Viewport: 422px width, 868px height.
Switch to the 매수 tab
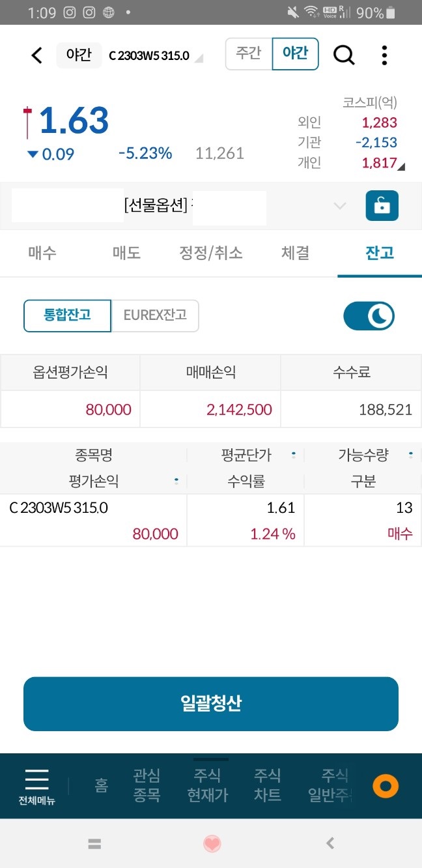tap(43, 253)
